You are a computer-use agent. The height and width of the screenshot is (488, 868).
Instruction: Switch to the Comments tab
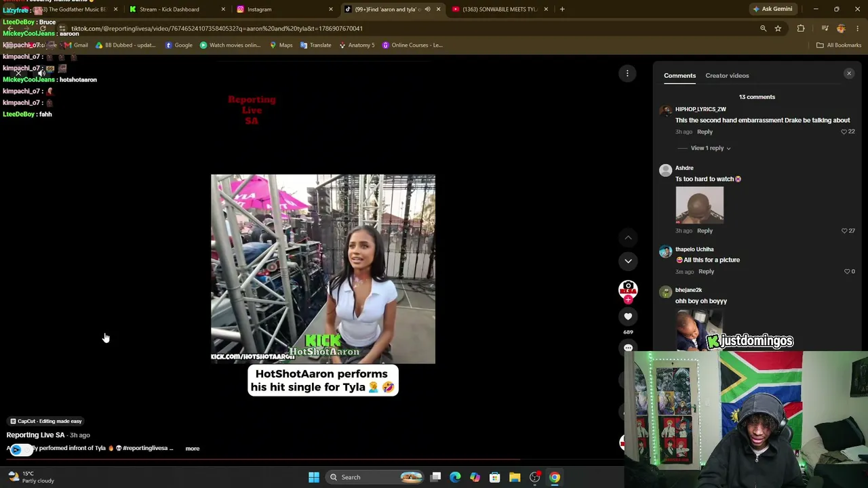point(679,75)
